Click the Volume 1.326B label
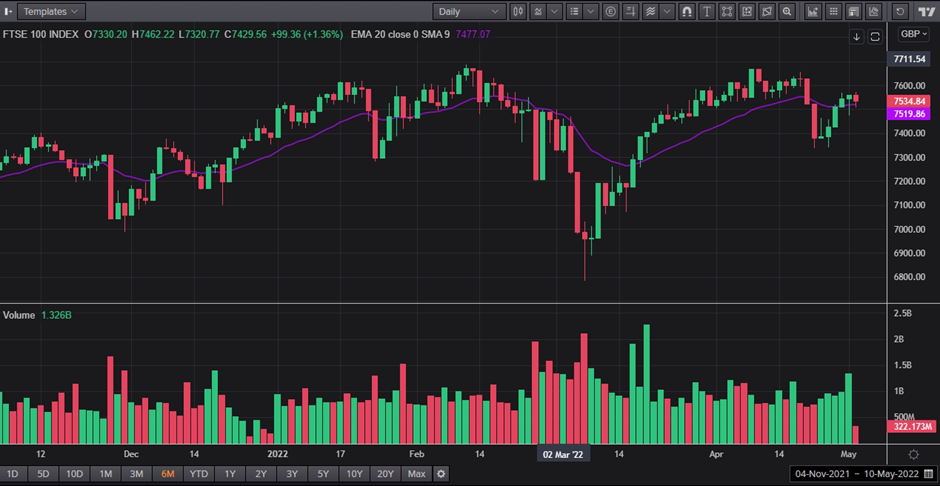This screenshot has height=486, width=940. click(37, 315)
